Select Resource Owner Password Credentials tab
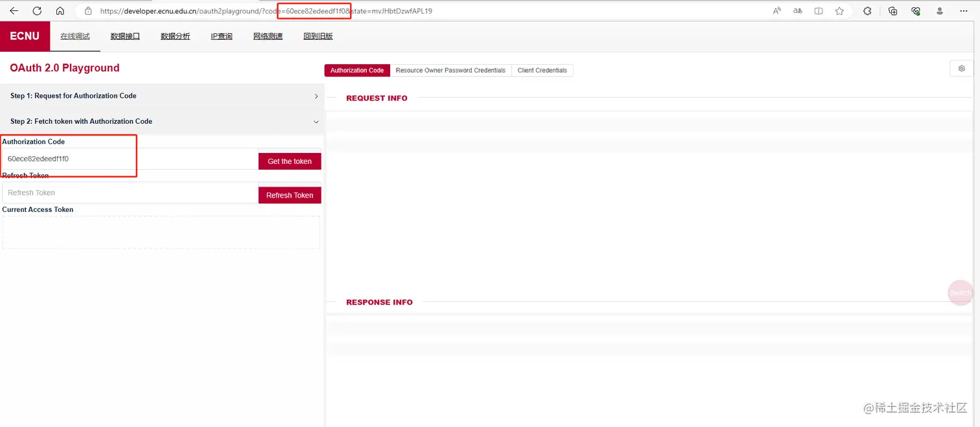Screen dimensions: 980x427 pyautogui.click(x=450, y=71)
